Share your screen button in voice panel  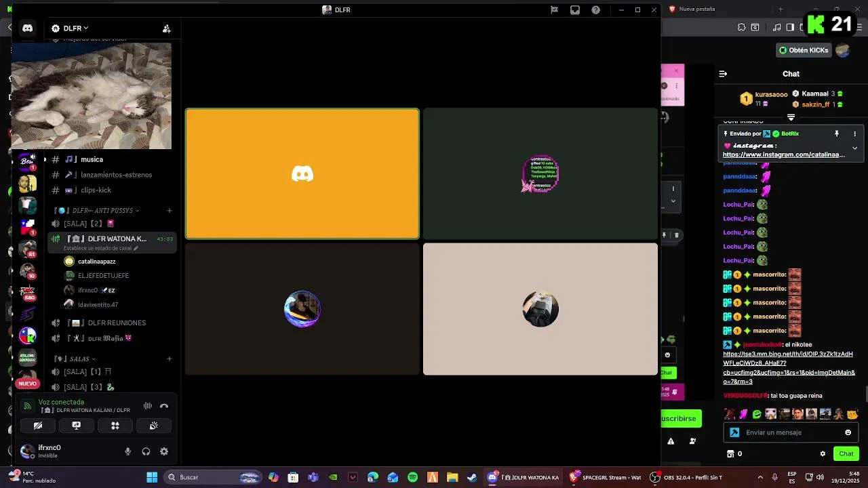click(77, 426)
